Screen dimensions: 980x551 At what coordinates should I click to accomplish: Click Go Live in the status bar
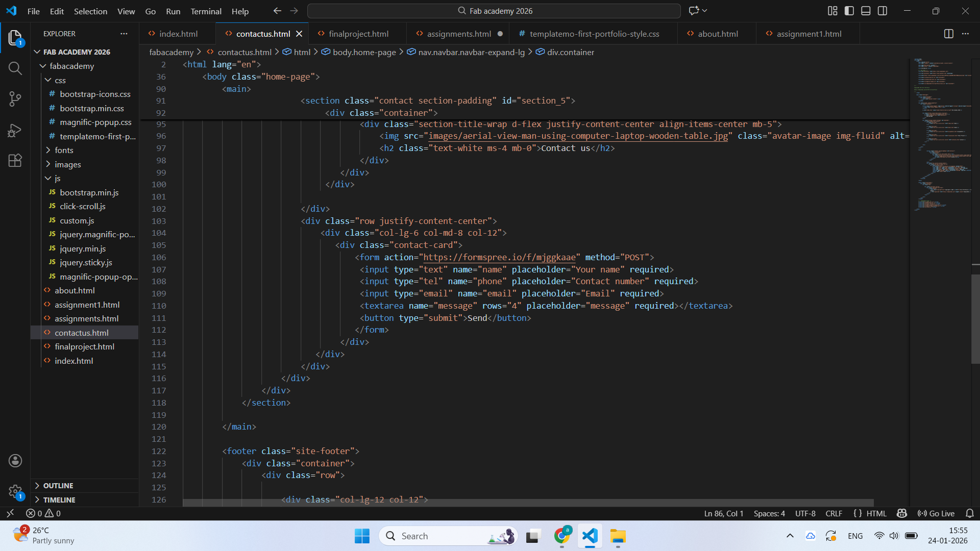[x=936, y=513]
